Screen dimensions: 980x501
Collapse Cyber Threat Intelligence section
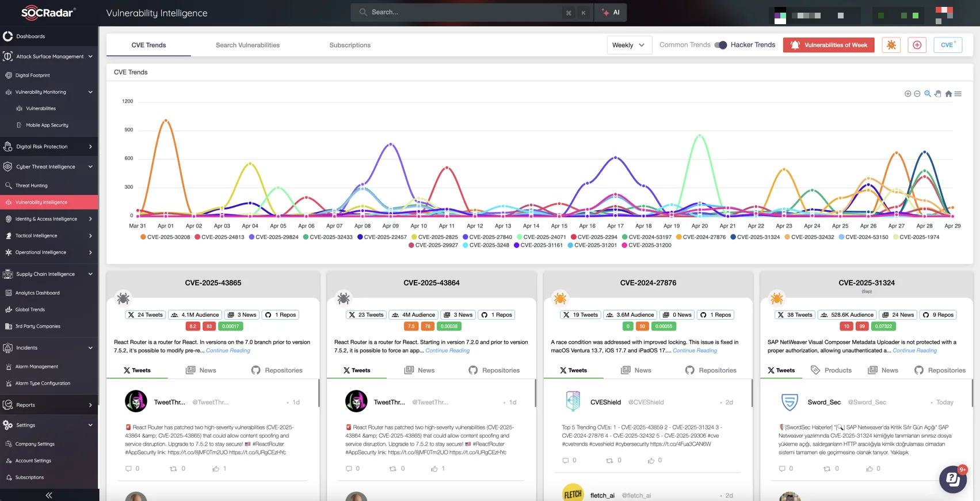[49, 167]
